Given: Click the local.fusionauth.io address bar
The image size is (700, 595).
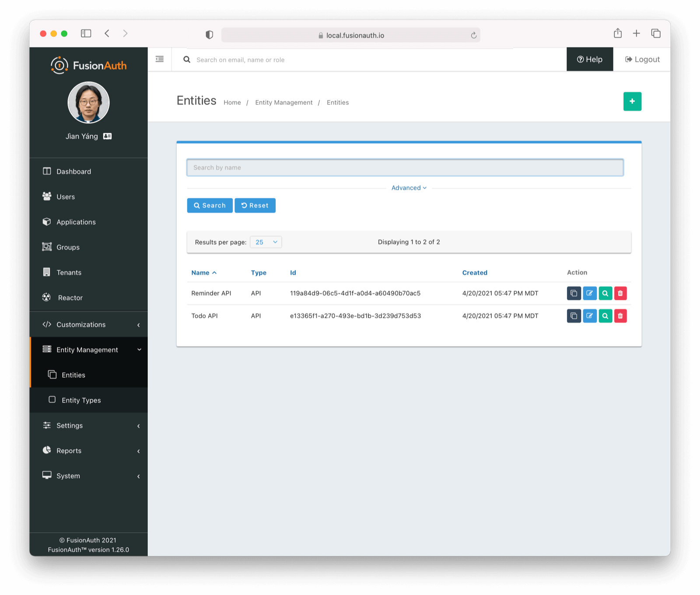Looking at the screenshot, I should pos(351,35).
